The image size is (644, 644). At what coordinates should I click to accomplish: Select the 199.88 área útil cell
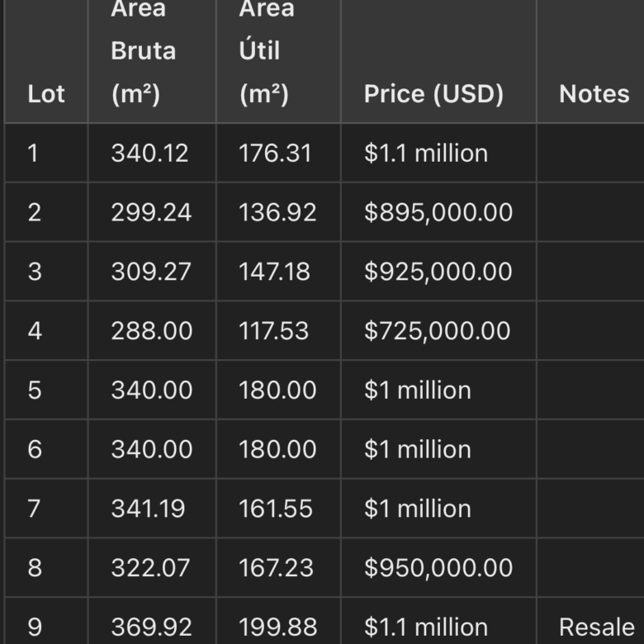tap(277, 627)
